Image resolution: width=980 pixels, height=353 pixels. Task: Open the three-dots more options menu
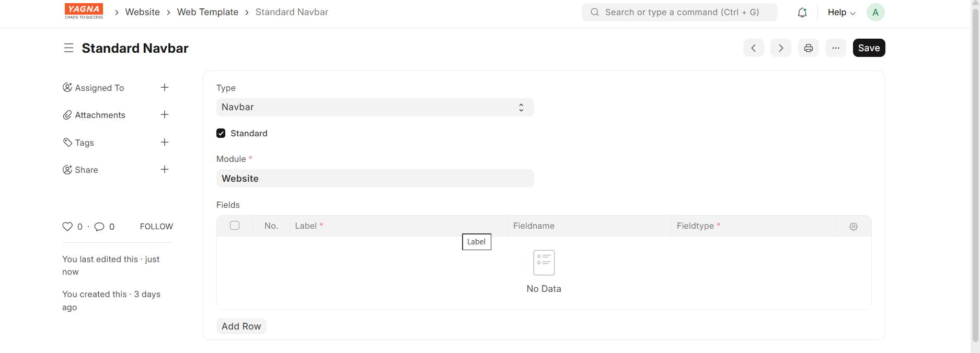(x=835, y=48)
